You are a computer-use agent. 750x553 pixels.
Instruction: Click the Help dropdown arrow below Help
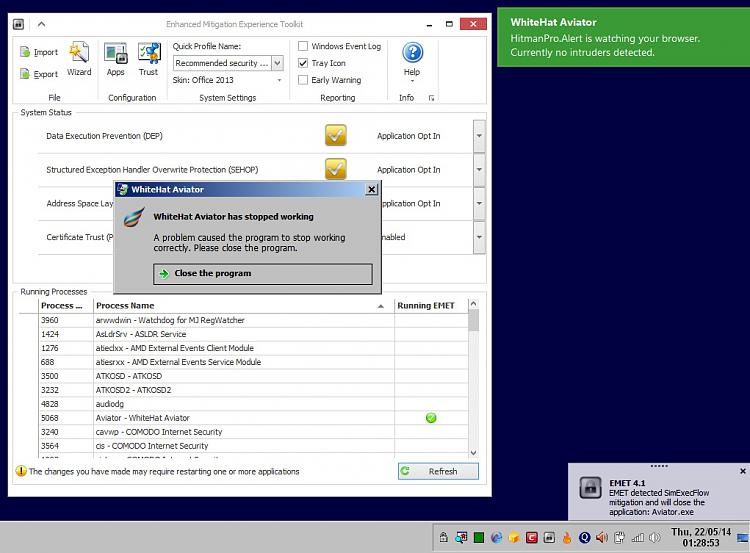[x=412, y=81]
